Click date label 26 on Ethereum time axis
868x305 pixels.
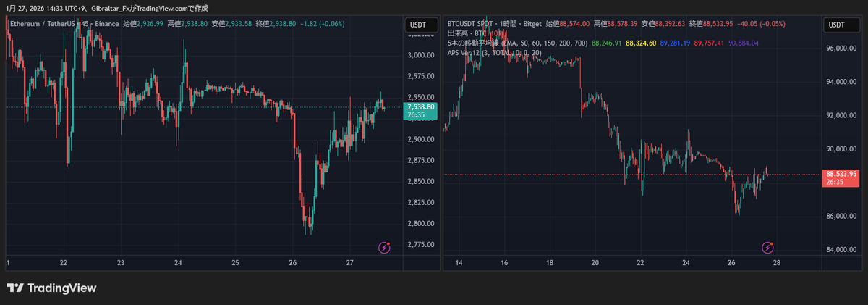[x=292, y=264]
